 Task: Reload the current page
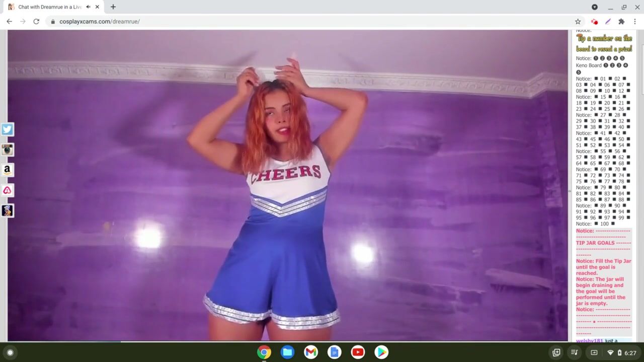click(36, 22)
